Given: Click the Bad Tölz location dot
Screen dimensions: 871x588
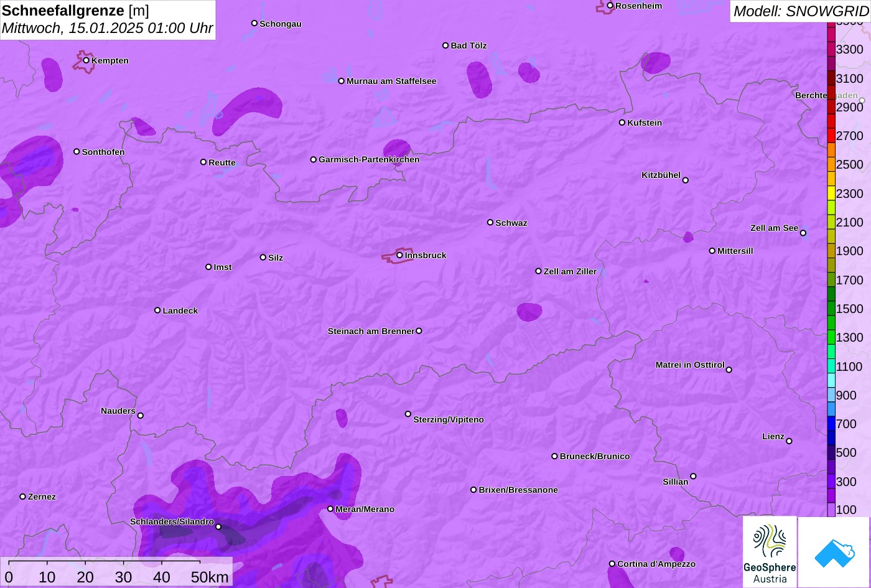Looking at the screenshot, I should click(x=445, y=45).
